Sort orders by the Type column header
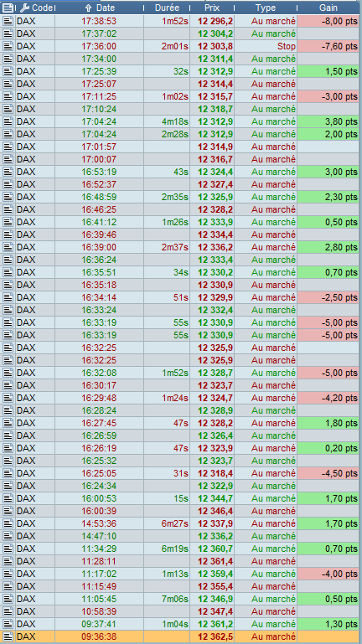 click(x=266, y=8)
